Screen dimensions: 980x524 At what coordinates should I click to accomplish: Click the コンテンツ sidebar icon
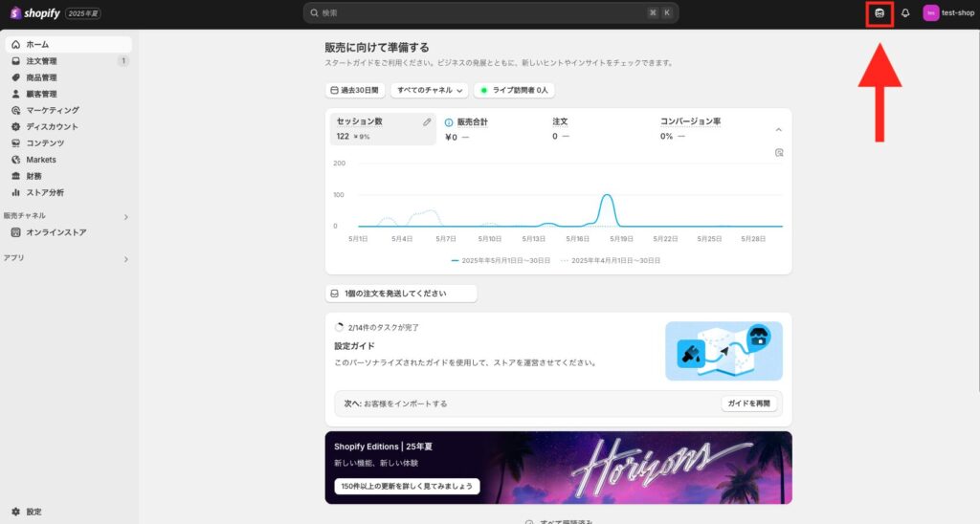click(x=15, y=143)
